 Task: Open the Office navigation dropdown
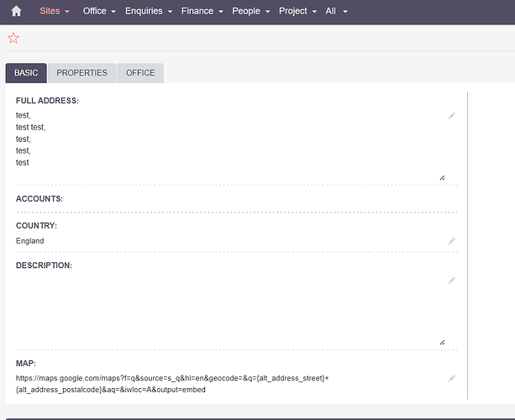coord(99,11)
